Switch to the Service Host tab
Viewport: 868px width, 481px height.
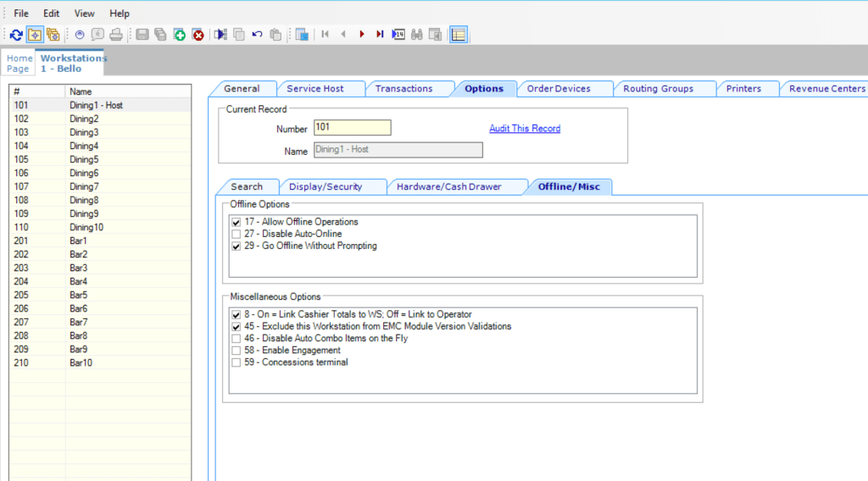(315, 88)
